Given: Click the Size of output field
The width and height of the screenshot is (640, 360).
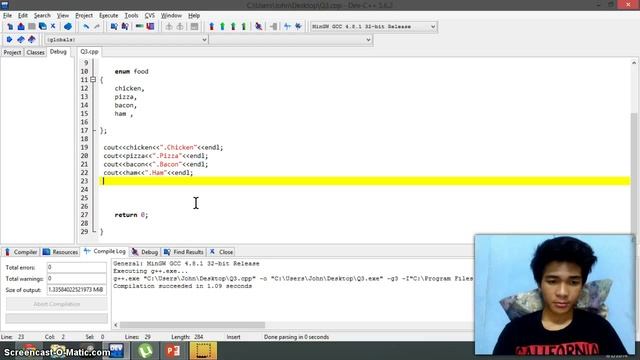Looking at the screenshot, I should [76, 290].
